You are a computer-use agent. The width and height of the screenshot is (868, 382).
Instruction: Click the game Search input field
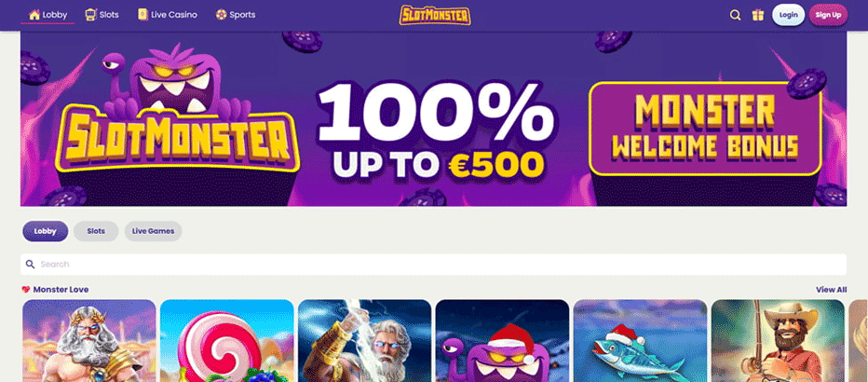tap(433, 264)
